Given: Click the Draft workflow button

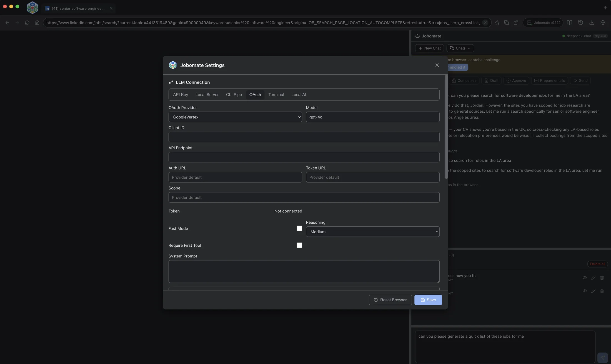Looking at the screenshot, I should [x=491, y=80].
